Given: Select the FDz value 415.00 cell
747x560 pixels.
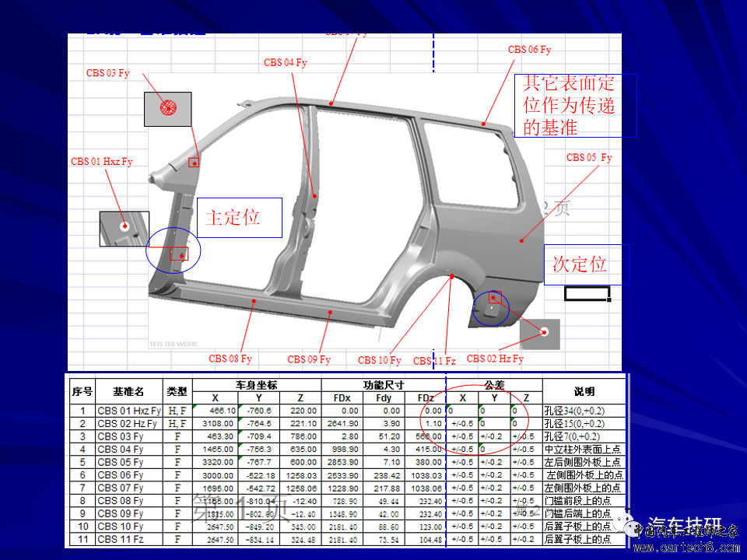Looking at the screenshot, I should (426, 449).
